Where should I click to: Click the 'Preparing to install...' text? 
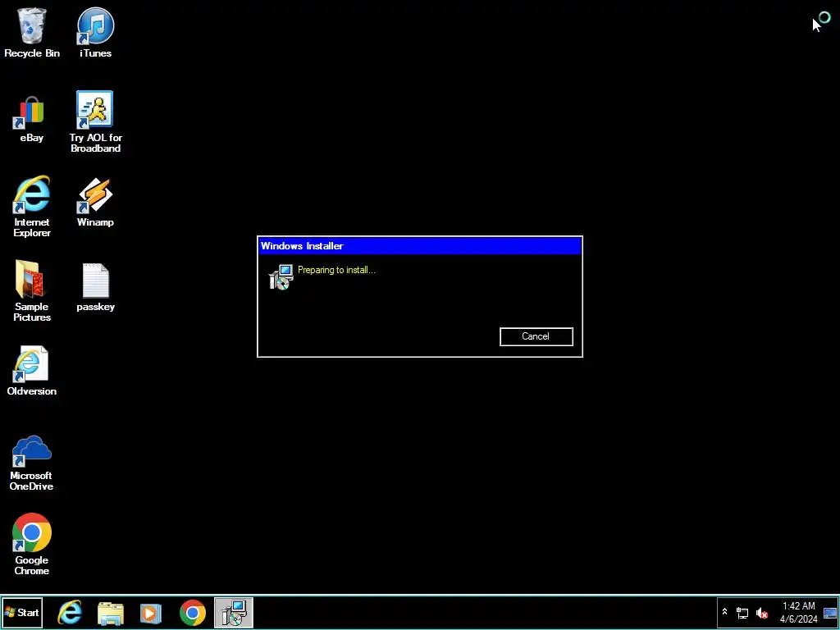point(336,270)
